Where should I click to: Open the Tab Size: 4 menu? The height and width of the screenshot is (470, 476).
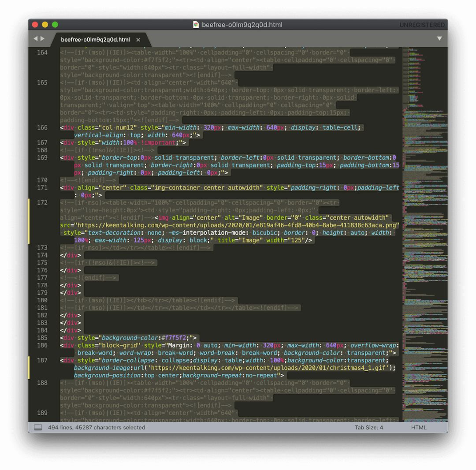(368, 428)
